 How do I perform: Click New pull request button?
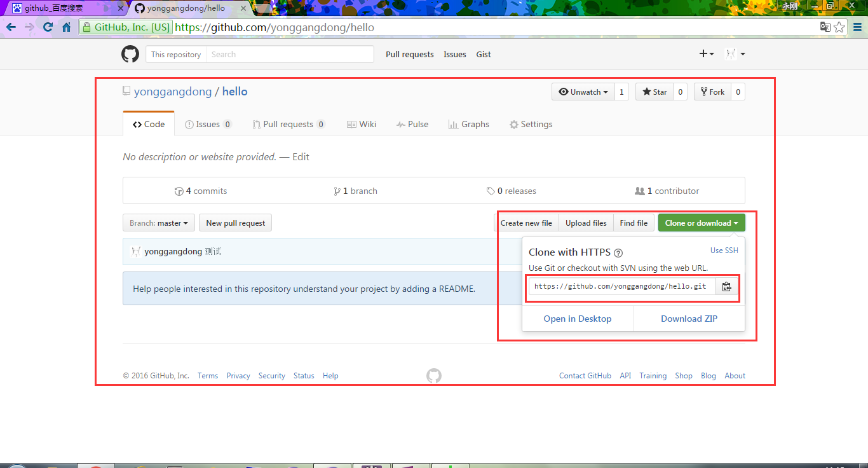click(x=236, y=223)
